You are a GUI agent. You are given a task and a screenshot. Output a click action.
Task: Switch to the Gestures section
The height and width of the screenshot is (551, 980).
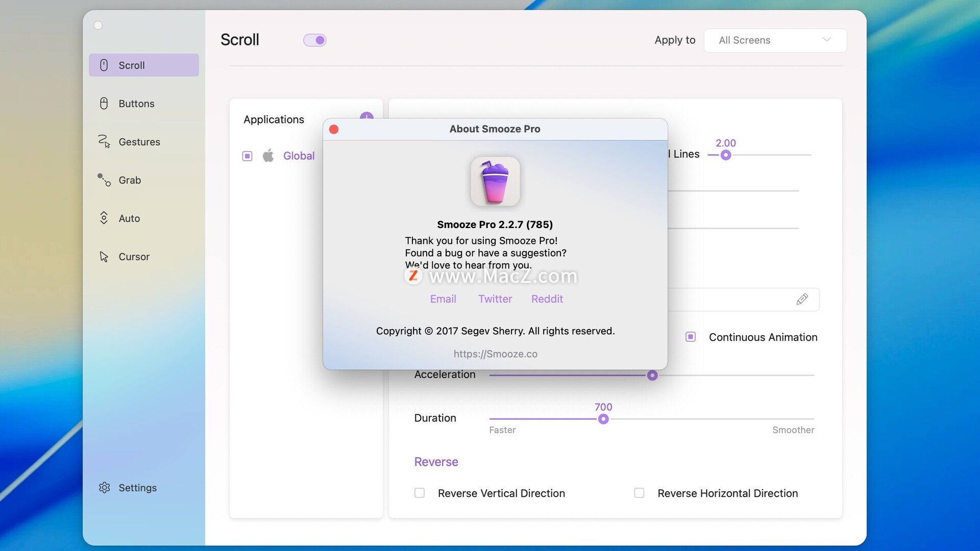coord(139,142)
